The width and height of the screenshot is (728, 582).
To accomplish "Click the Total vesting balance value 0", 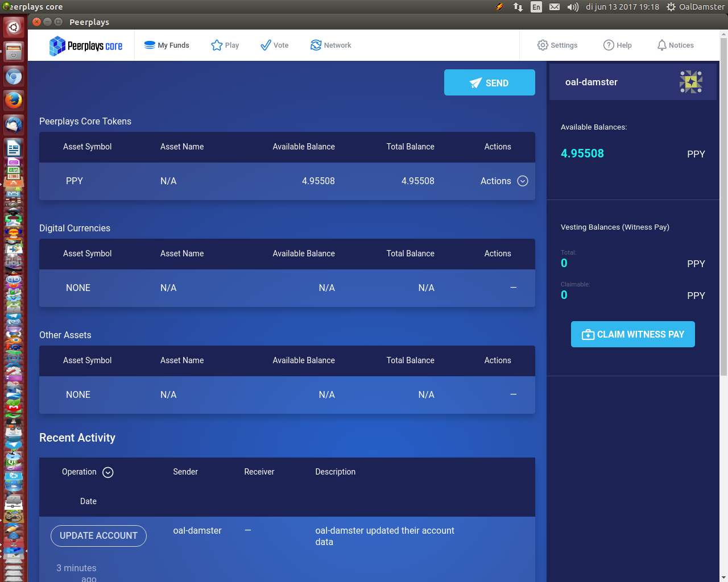I will pyautogui.click(x=564, y=263).
